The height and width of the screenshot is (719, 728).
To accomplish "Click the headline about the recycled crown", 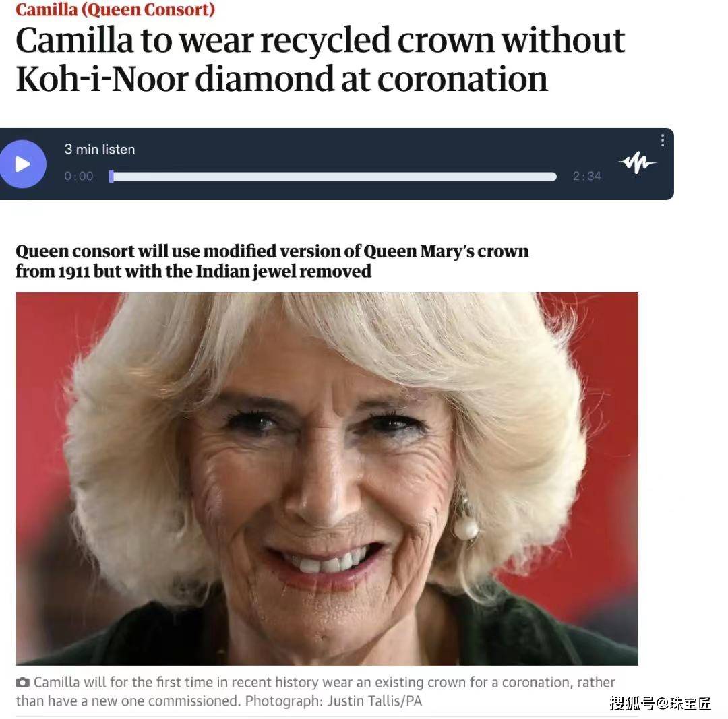I will coord(320,59).
